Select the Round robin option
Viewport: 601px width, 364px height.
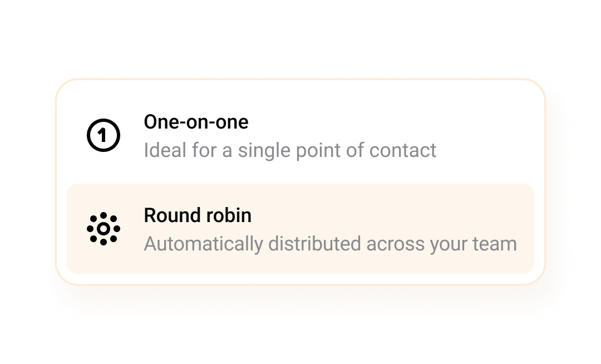(x=300, y=228)
